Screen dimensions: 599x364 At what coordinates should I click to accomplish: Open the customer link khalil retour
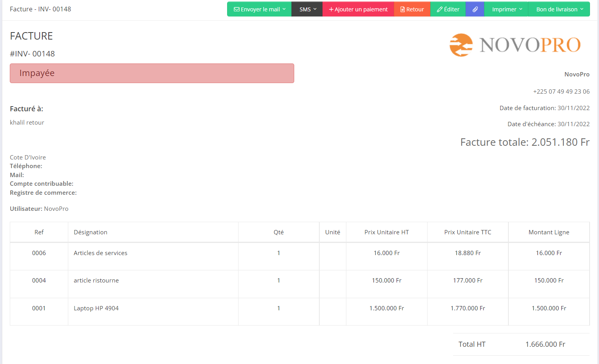(27, 123)
